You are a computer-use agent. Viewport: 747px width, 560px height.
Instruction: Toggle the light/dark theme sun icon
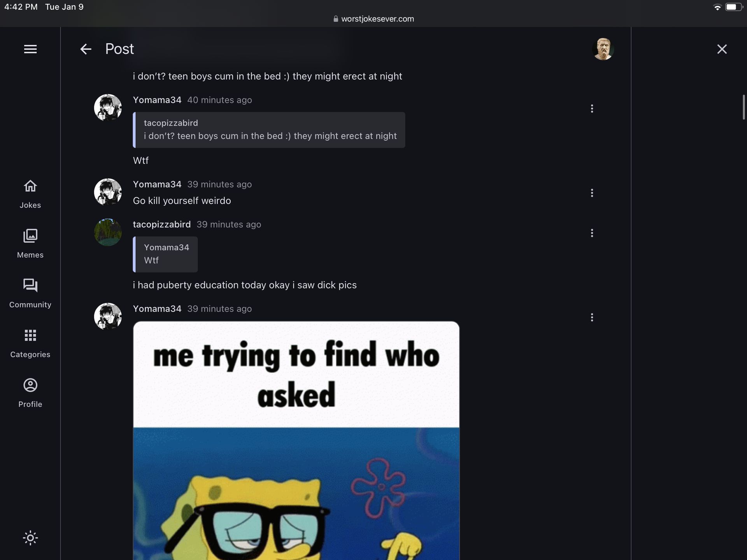tap(30, 538)
